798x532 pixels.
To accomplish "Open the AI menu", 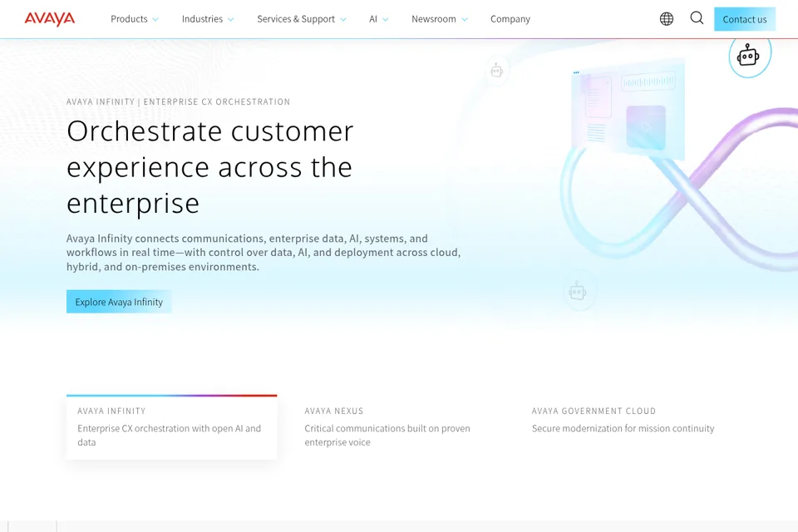I will click(373, 19).
